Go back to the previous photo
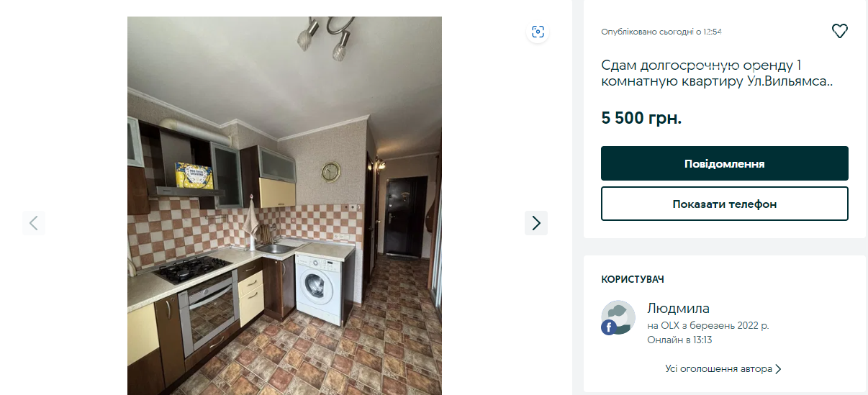Viewport: 868px width, 395px height. pyautogui.click(x=34, y=223)
